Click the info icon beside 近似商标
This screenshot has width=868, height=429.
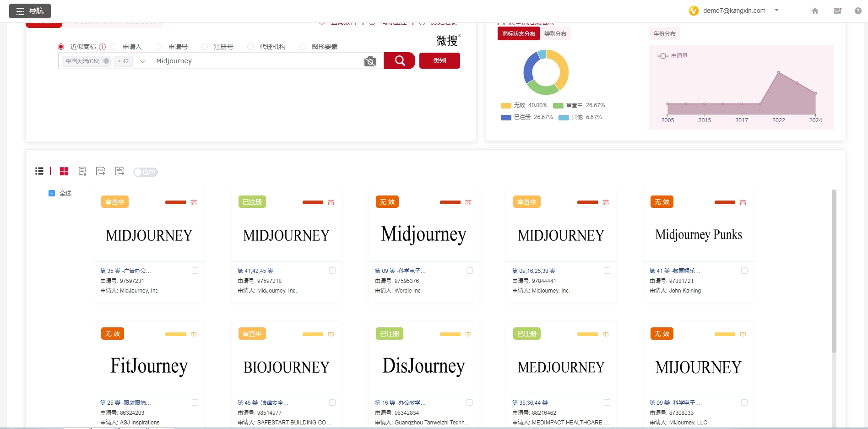point(103,47)
